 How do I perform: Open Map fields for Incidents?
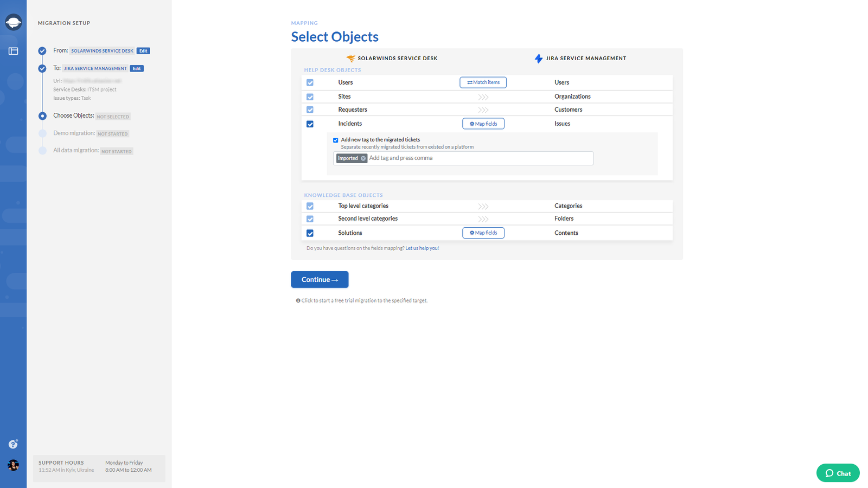tap(483, 124)
